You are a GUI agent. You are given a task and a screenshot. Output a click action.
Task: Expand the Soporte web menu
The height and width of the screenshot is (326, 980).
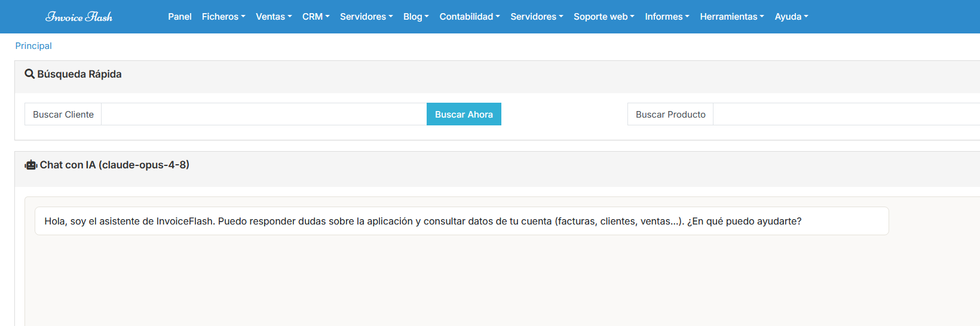coord(604,17)
